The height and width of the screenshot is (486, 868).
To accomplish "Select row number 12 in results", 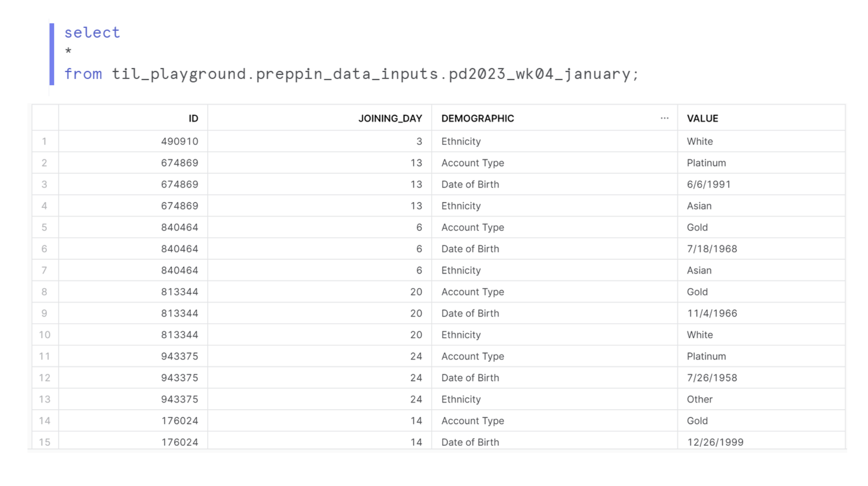I will coord(45,378).
